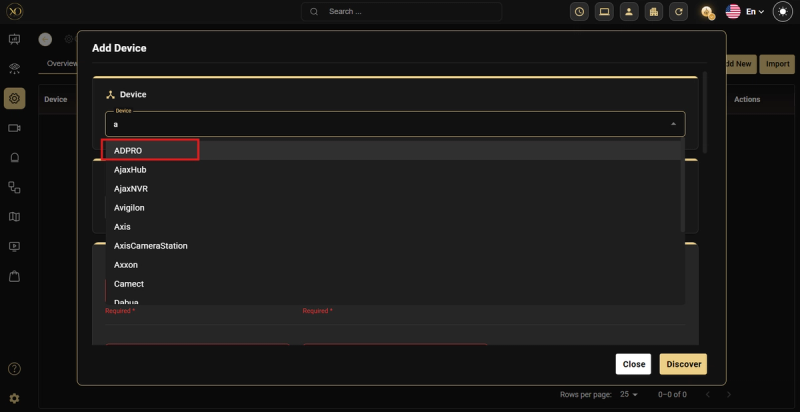800x412 pixels.
Task: Click the laptop monitor icon in top bar
Action: [604, 12]
